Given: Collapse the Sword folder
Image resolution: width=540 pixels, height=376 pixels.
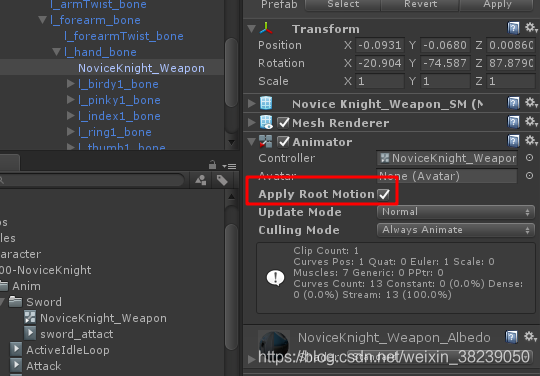Looking at the screenshot, I should coord(2,302).
